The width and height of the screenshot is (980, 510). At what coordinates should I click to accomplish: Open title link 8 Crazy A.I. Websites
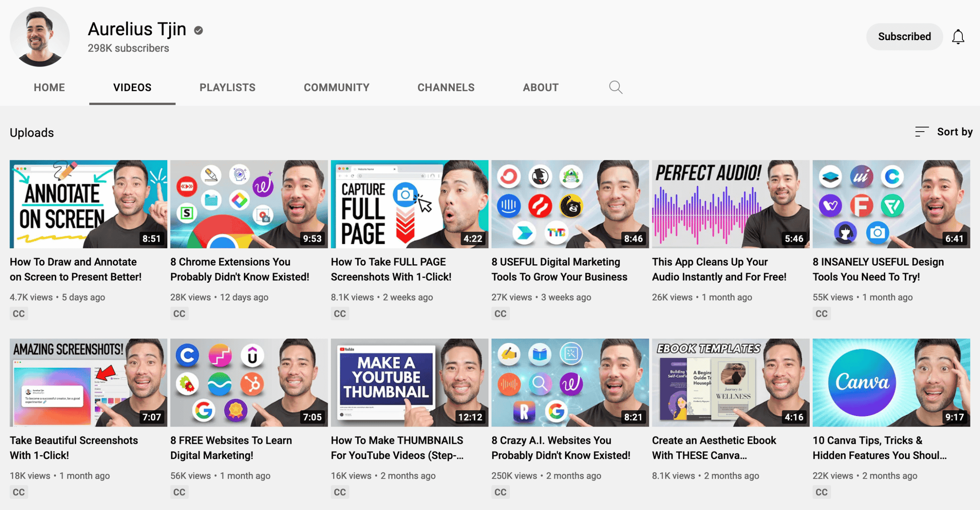pos(561,448)
